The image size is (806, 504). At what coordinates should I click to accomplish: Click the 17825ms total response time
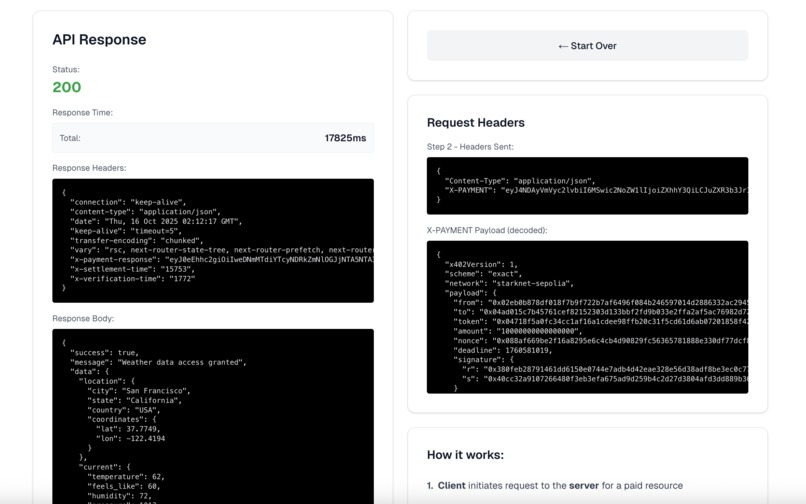click(345, 138)
